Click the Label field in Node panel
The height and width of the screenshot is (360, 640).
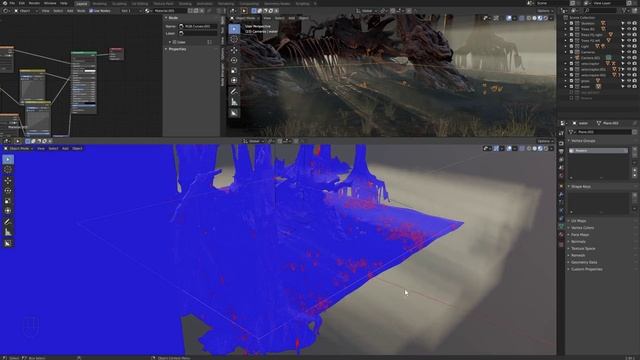pyautogui.click(x=198, y=33)
